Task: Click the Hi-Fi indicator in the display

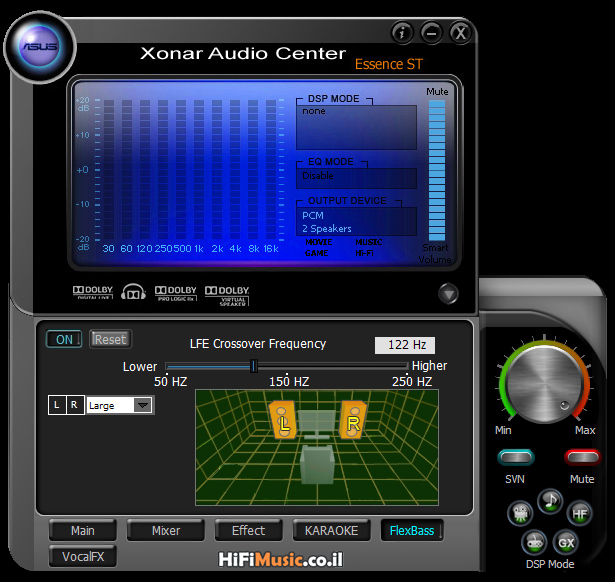Action: [x=364, y=253]
